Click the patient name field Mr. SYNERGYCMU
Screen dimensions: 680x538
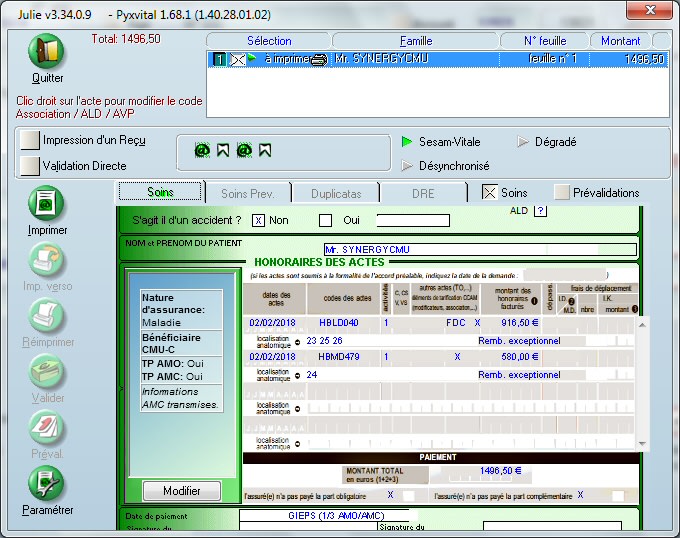point(478,249)
